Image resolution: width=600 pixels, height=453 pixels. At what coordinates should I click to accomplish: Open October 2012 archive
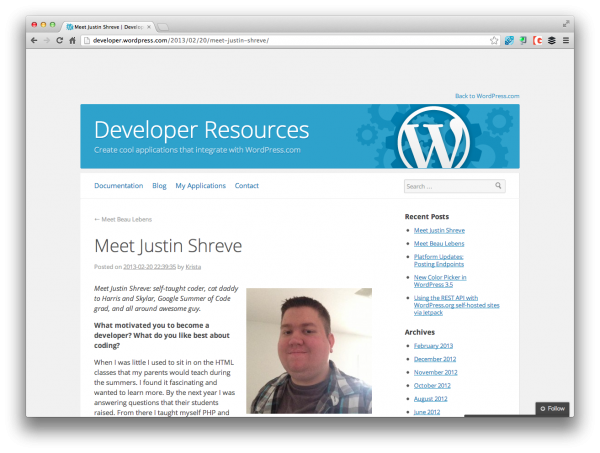pos(432,385)
